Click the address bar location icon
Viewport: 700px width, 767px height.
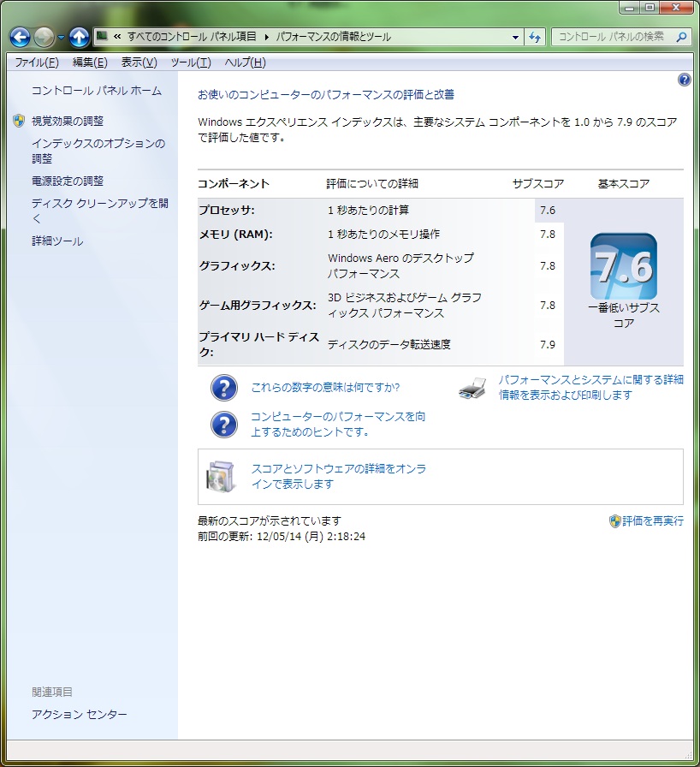click(102, 36)
